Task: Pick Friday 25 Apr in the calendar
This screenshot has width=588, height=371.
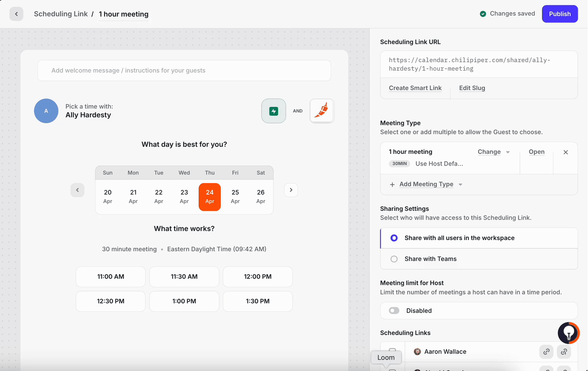Action: (x=235, y=197)
